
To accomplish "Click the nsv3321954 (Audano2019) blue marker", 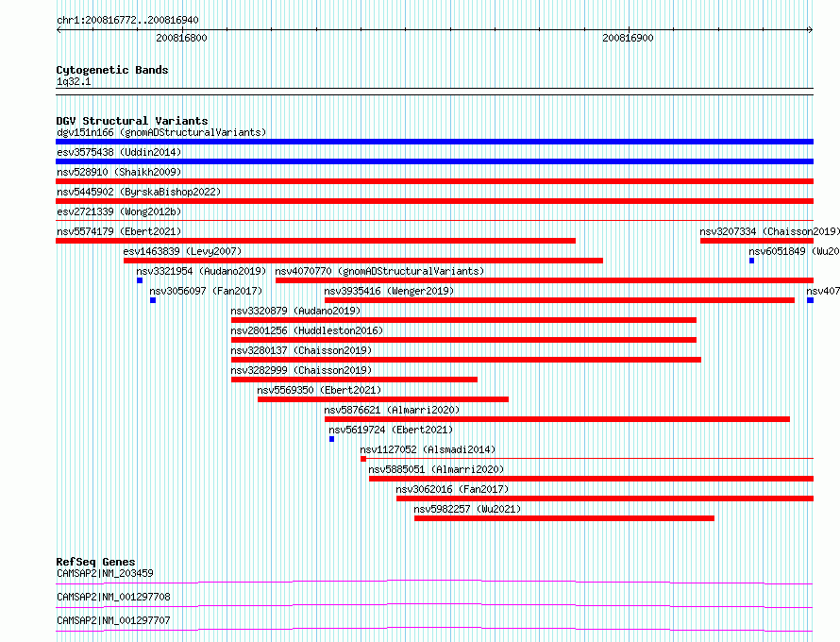I will (x=140, y=280).
